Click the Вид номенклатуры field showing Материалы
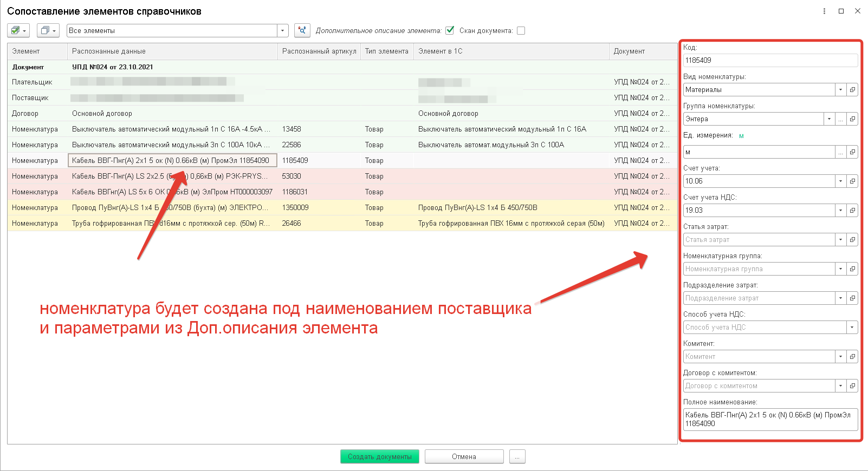 point(759,90)
